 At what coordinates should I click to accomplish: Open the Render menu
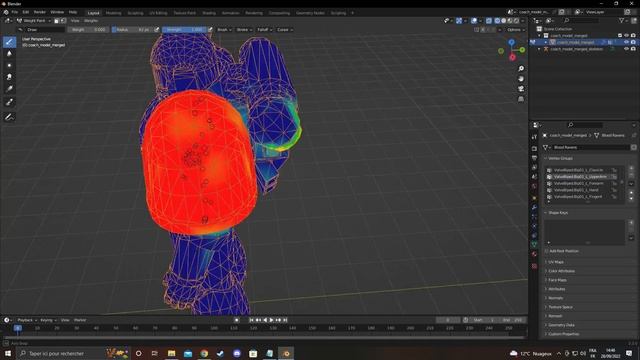(x=40, y=12)
